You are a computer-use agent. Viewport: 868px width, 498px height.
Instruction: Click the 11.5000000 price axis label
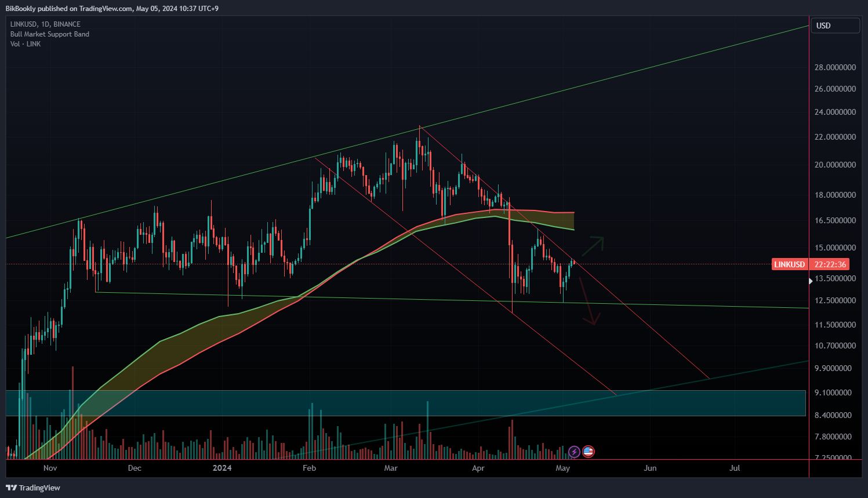point(835,325)
